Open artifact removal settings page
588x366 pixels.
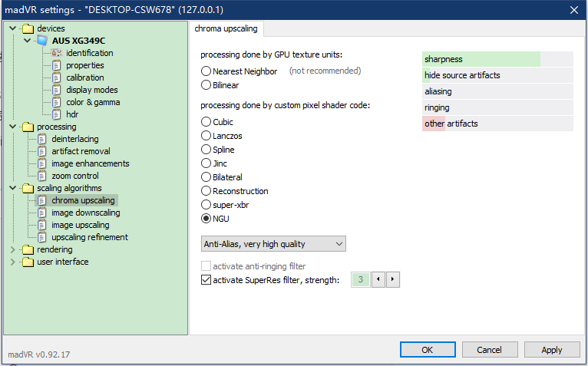[x=81, y=151]
